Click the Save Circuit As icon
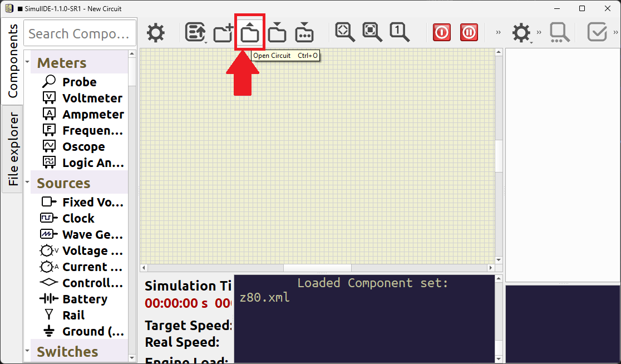The image size is (621, 364). tap(304, 33)
